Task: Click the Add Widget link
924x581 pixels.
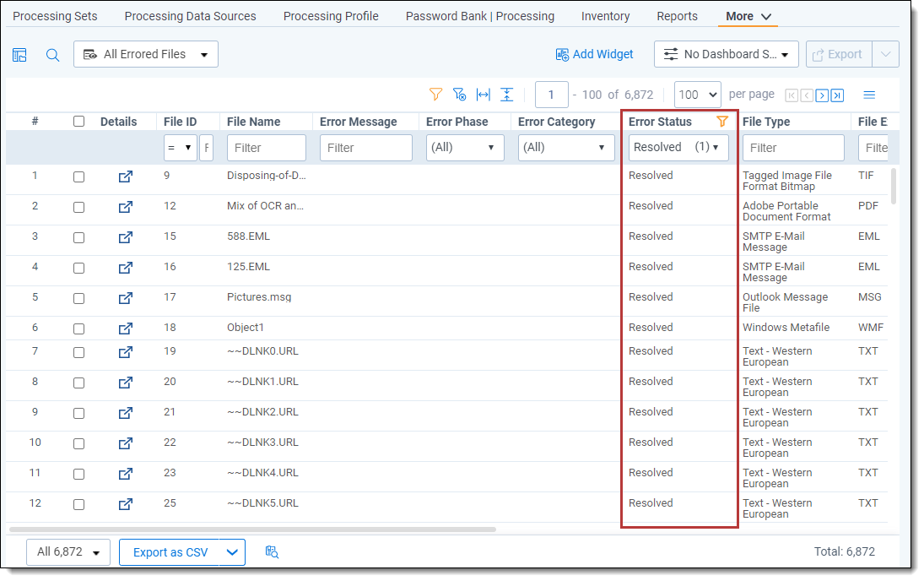Action: 594,54
